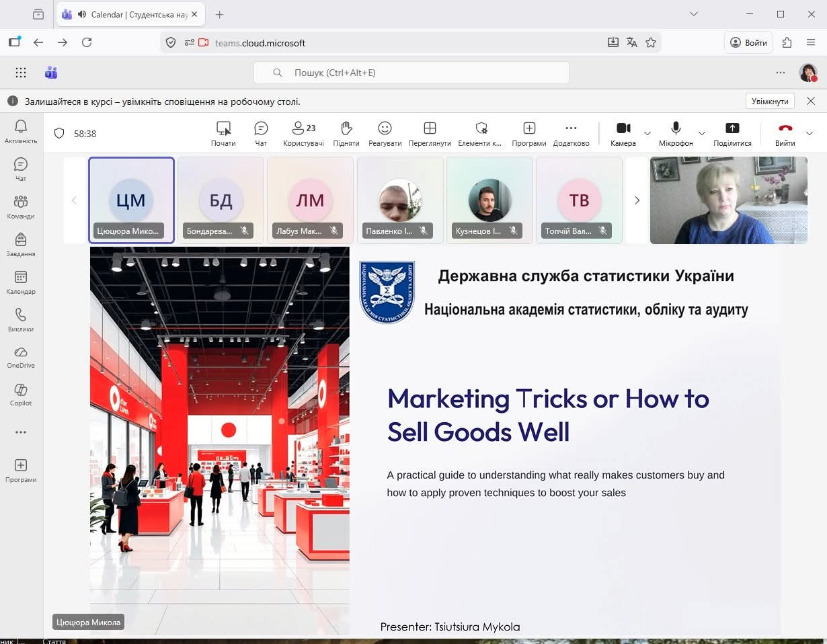
Task: Open the Додатково more actions menu
Action: [x=571, y=132]
